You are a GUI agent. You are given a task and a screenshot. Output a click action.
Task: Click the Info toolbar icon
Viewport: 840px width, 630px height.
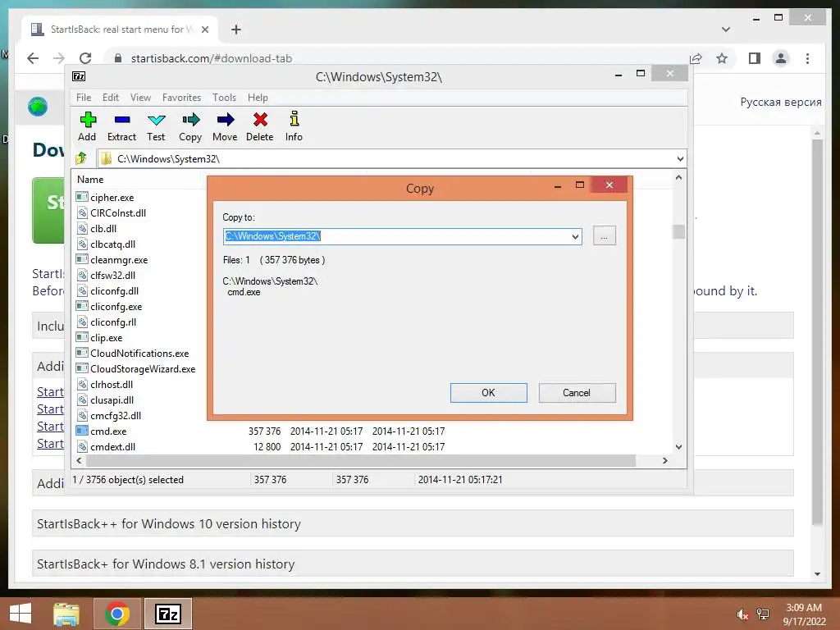294,126
